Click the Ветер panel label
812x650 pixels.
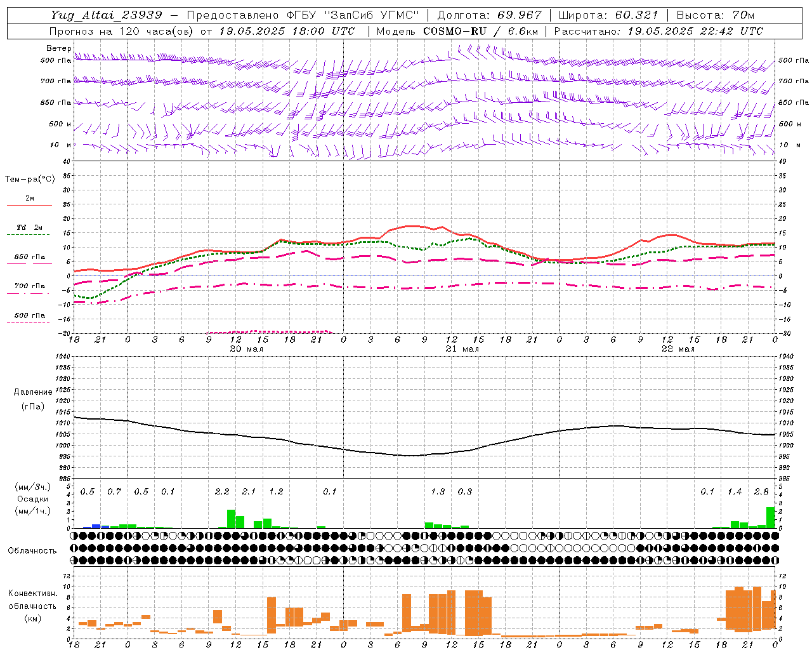[x=58, y=48]
